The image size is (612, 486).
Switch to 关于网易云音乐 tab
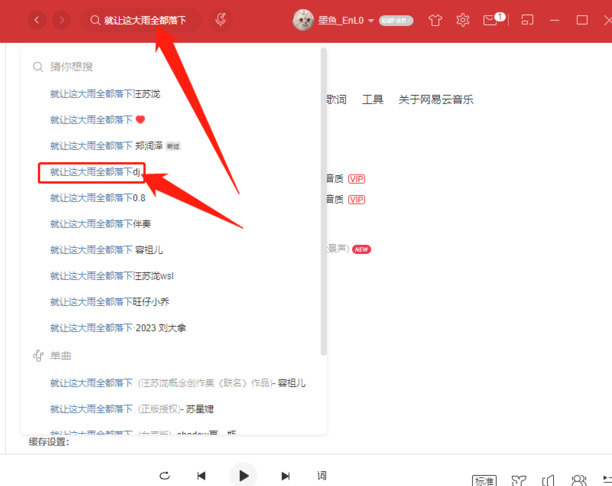(x=436, y=100)
